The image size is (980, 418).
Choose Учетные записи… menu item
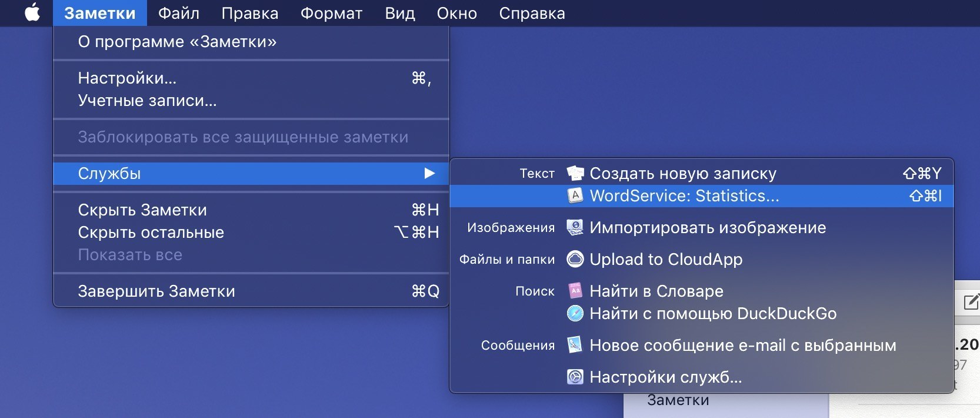coord(251,101)
